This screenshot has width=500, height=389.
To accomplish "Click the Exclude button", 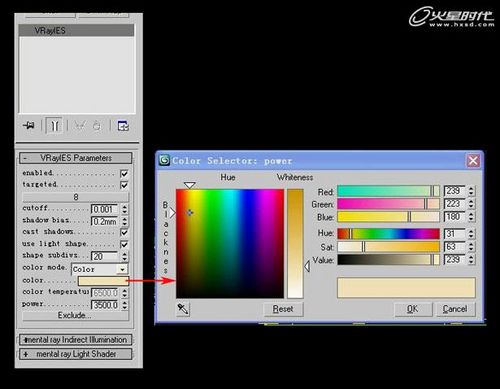I will (x=75, y=315).
